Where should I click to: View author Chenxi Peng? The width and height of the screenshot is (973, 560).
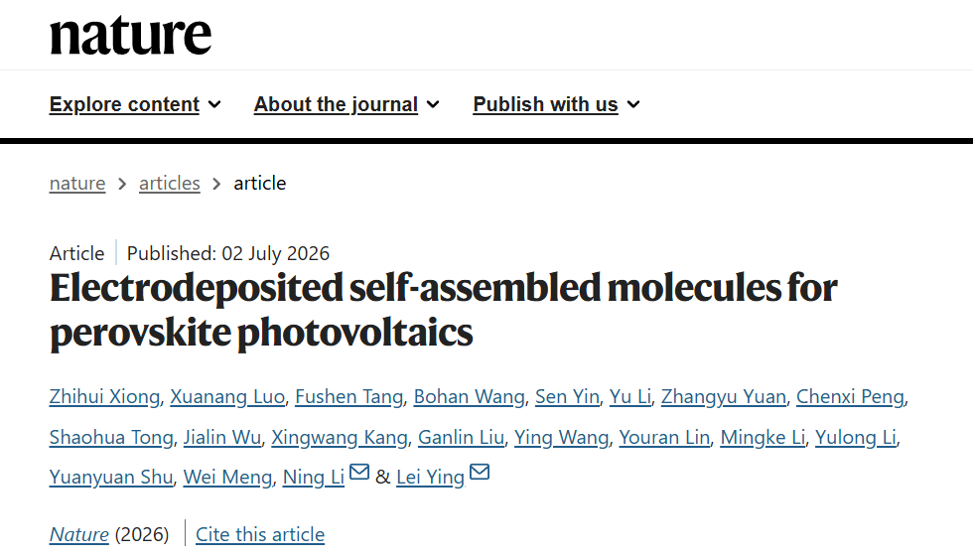point(850,397)
